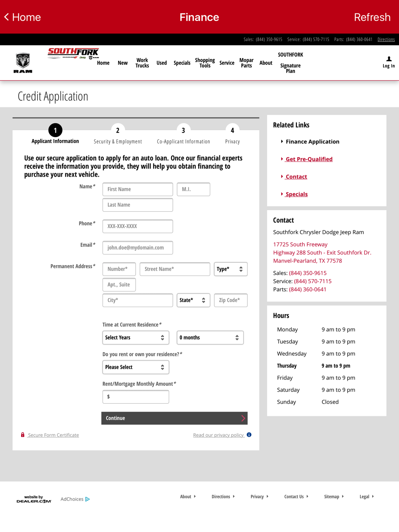
Task: Click the privacy policy info icon
Action: click(249, 435)
